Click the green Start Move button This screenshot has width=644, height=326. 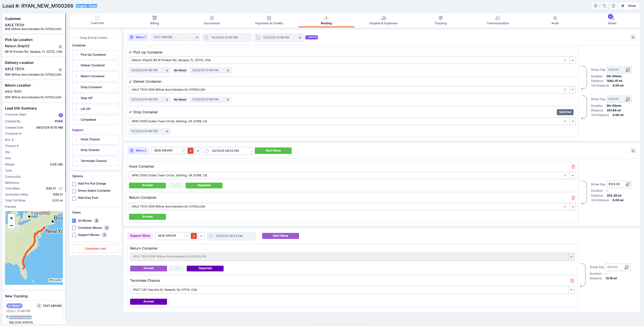point(273,151)
